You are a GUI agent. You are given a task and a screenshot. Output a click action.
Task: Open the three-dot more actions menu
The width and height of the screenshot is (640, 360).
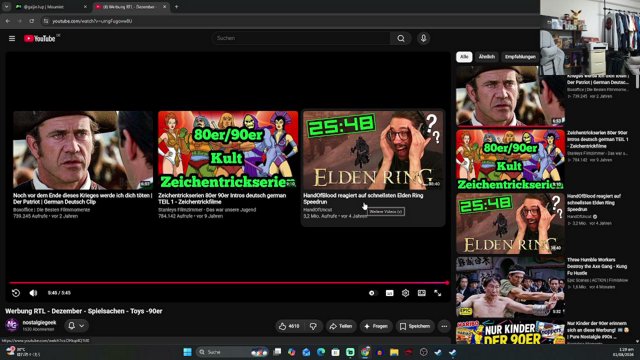click(444, 326)
